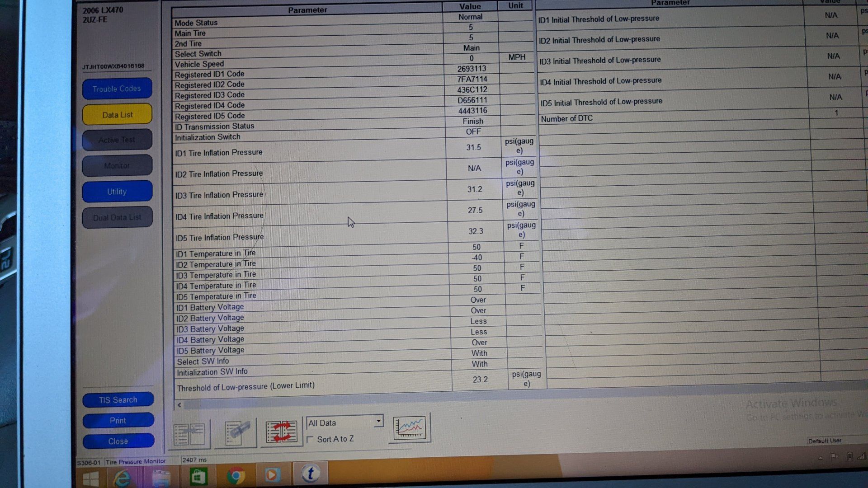Image resolution: width=868 pixels, height=488 pixels.
Task: Click the horizontal scrollbar left arrow
Action: point(179,405)
